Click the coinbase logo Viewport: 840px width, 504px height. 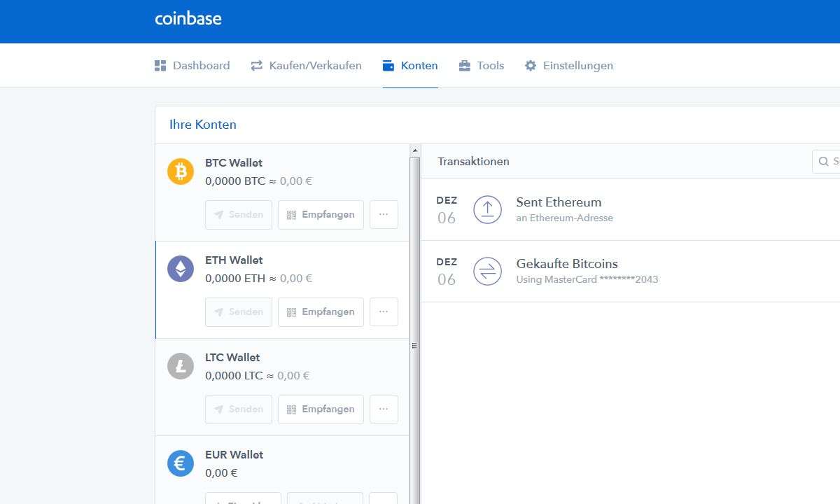(x=188, y=19)
